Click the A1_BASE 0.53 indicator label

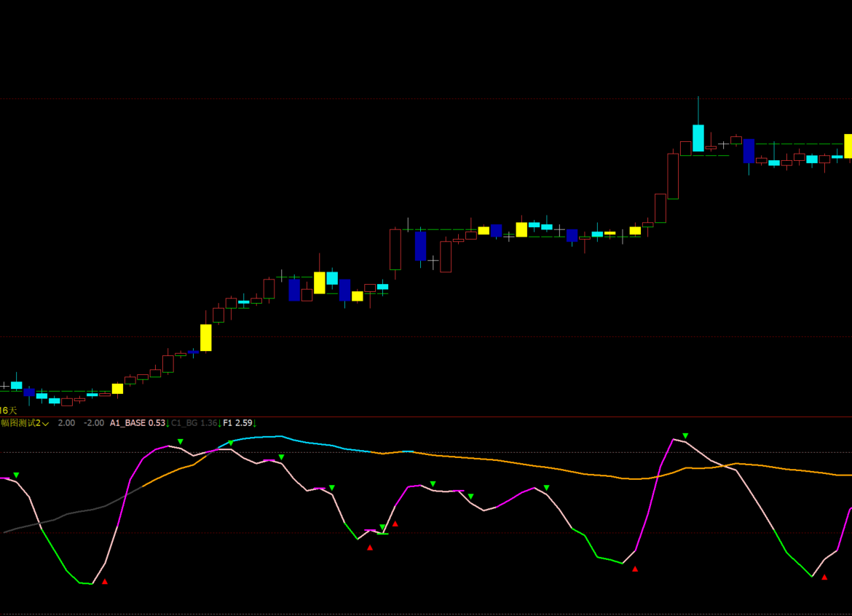click(137, 423)
